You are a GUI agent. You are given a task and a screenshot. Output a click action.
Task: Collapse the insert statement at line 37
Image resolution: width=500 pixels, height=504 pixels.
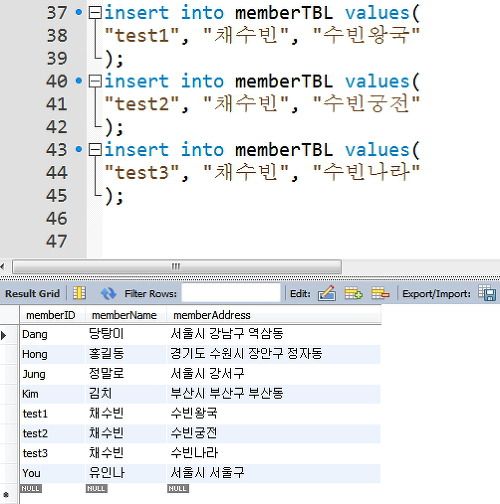tap(96, 13)
